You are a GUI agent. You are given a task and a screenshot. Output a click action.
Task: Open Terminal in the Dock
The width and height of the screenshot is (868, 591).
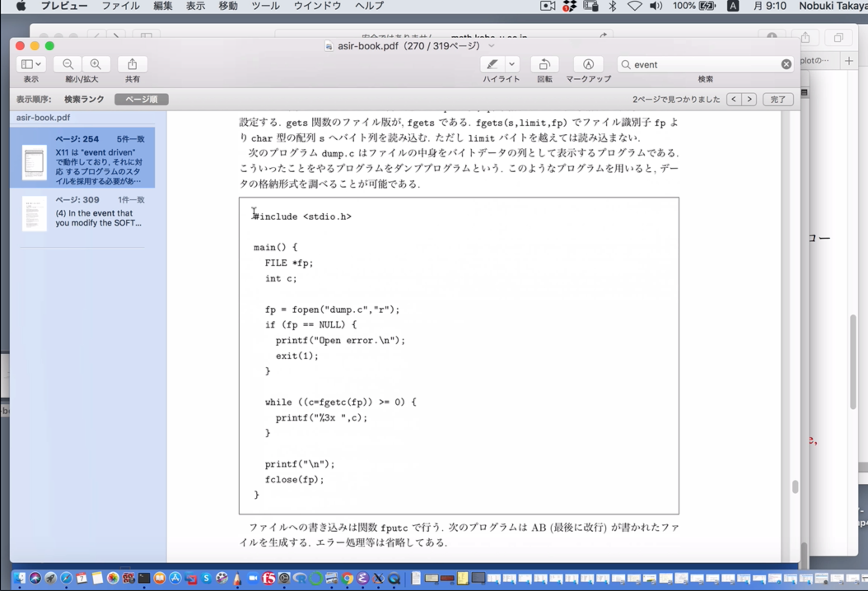(x=144, y=578)
